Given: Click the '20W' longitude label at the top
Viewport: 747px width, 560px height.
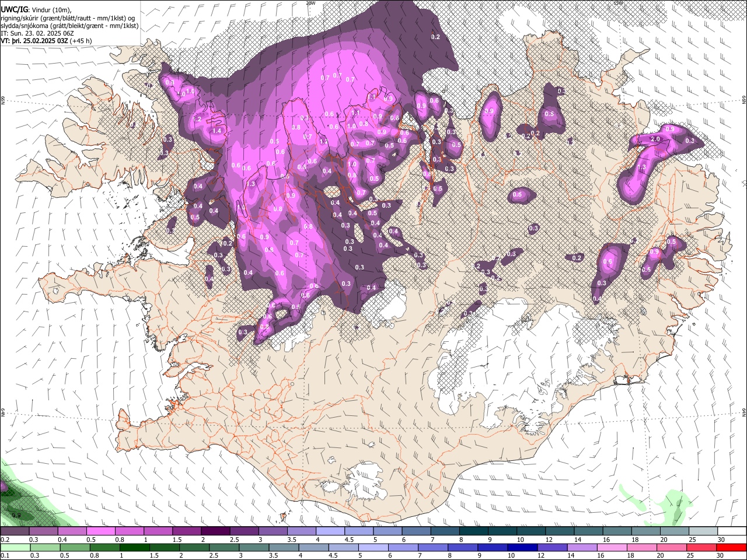Looking at the screenshot, I should (x=310, y=3).
